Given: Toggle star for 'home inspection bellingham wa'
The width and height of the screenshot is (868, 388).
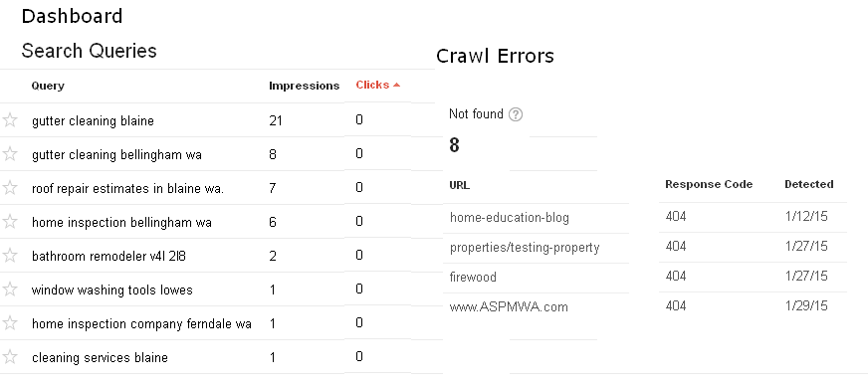Looking at the screenshot, I should point(10,222).
